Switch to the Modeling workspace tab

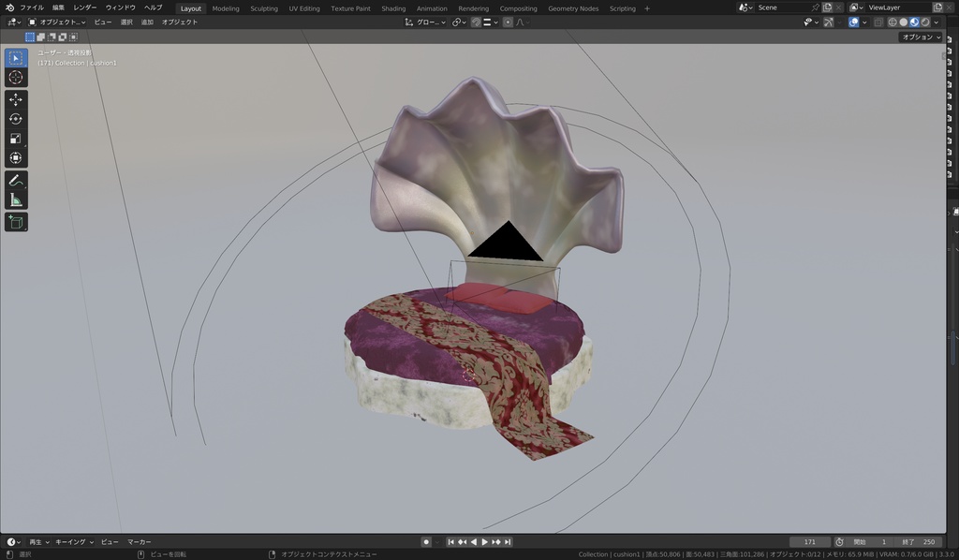[x=226, y=8]
